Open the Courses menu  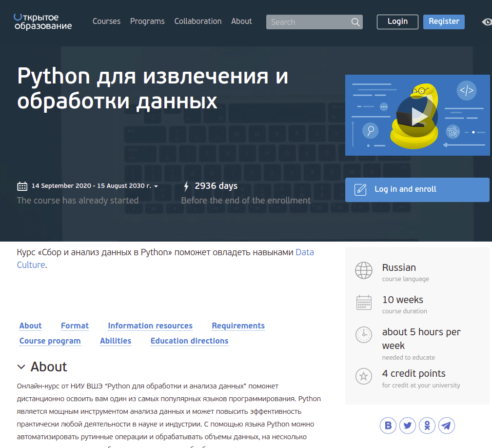point(106,21)
